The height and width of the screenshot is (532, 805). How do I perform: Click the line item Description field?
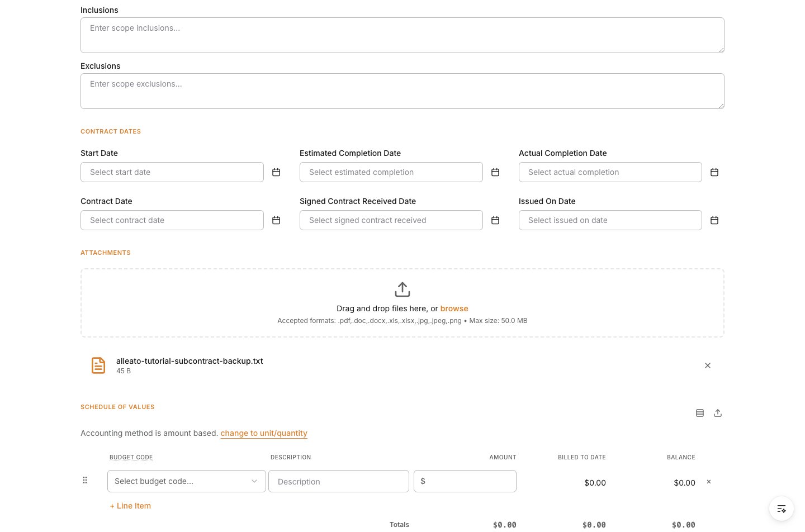coord(339,481)
